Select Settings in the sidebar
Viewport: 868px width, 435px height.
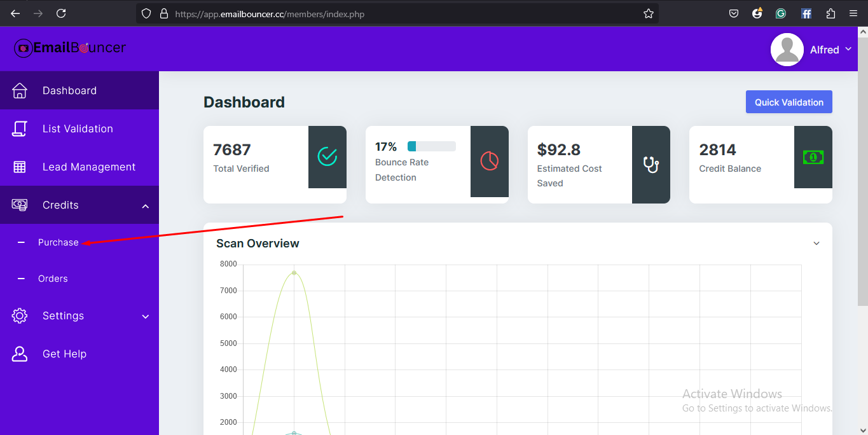pyautogui.click(x=79, y=315)
